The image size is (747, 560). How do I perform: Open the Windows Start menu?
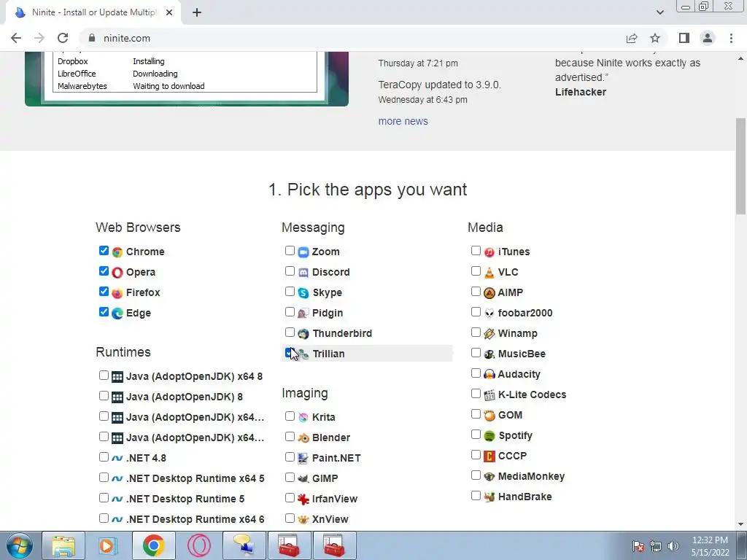(19, 545)
